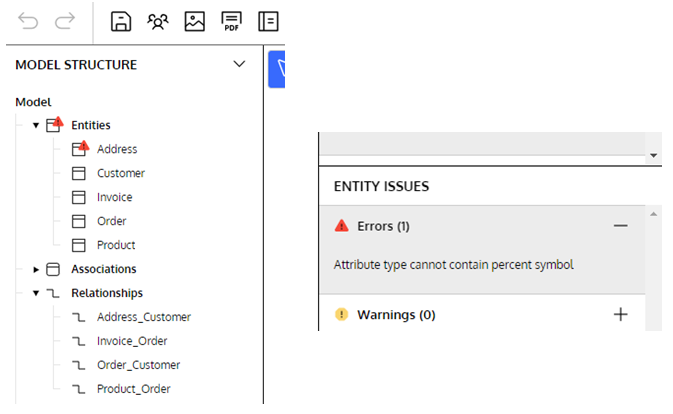Select the Customer entity

(x=121, y=173)
